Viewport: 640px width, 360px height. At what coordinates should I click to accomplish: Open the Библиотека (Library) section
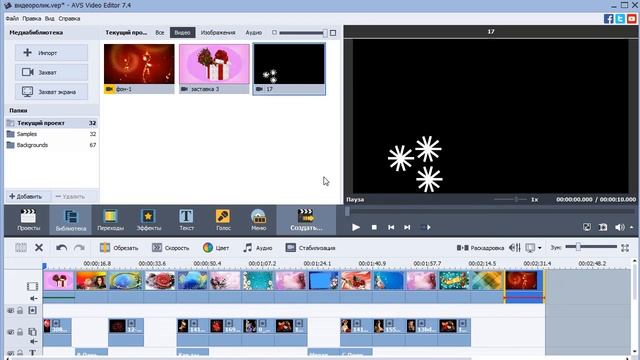71,220
